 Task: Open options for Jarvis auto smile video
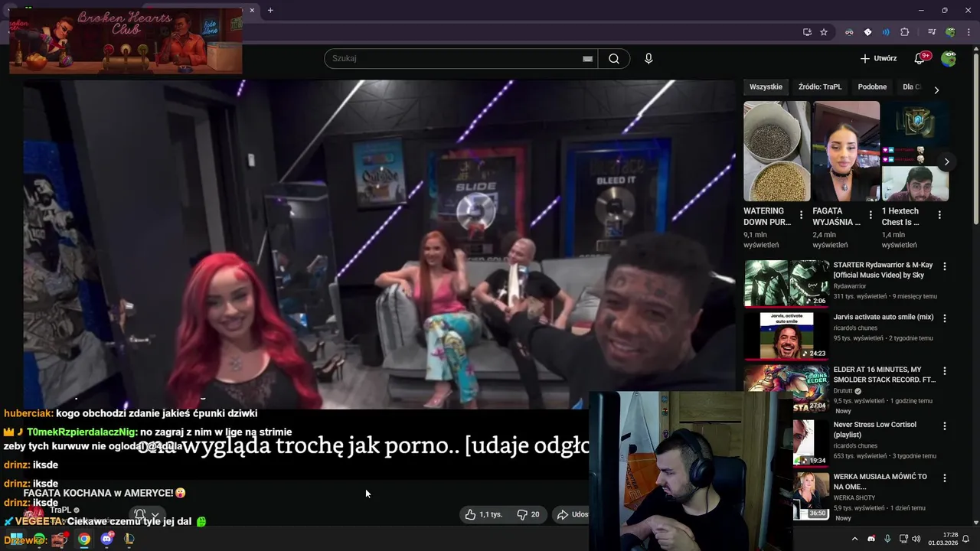944,318
